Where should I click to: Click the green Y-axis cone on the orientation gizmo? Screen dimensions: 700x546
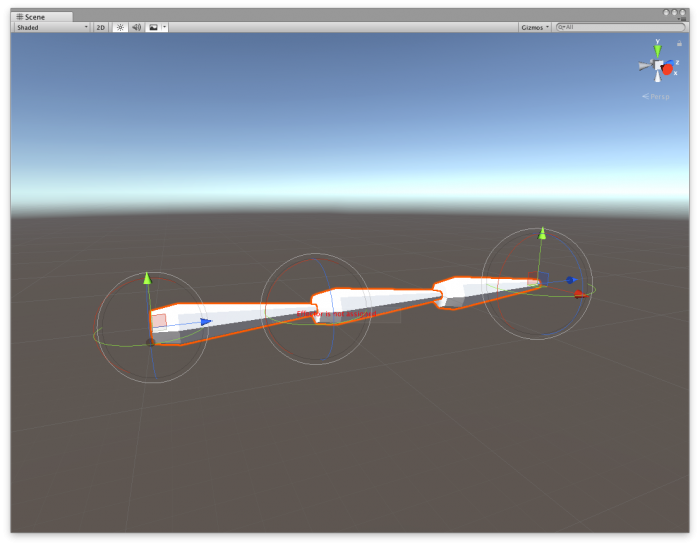[x=657, y=48]
